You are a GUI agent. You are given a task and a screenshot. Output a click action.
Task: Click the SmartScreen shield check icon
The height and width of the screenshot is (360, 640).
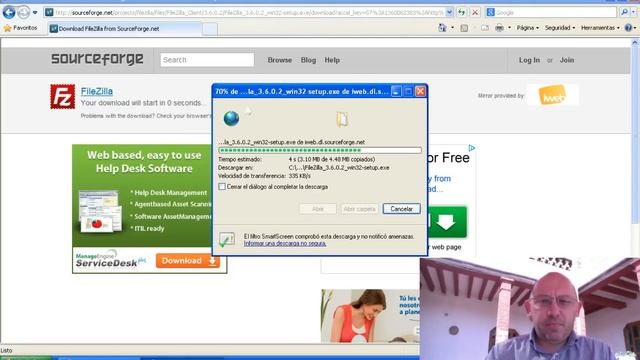[x=227, y=239]
